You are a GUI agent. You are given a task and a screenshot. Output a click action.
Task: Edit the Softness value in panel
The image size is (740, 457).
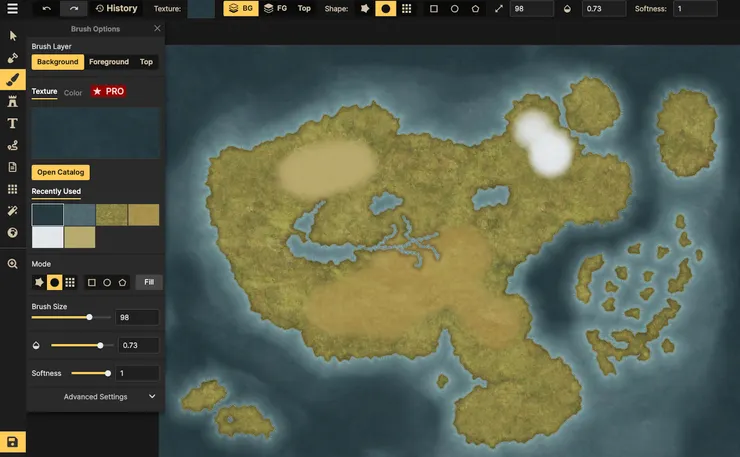coord(137,373)
